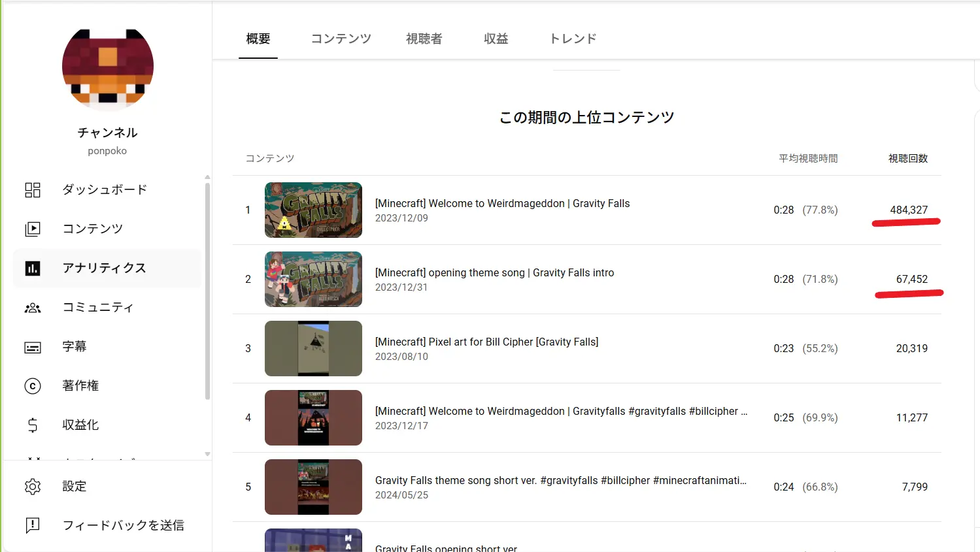Switch to the コンテンツ analytics tab
The height and width of the screenshot is (552, 980).
[341, 39]
